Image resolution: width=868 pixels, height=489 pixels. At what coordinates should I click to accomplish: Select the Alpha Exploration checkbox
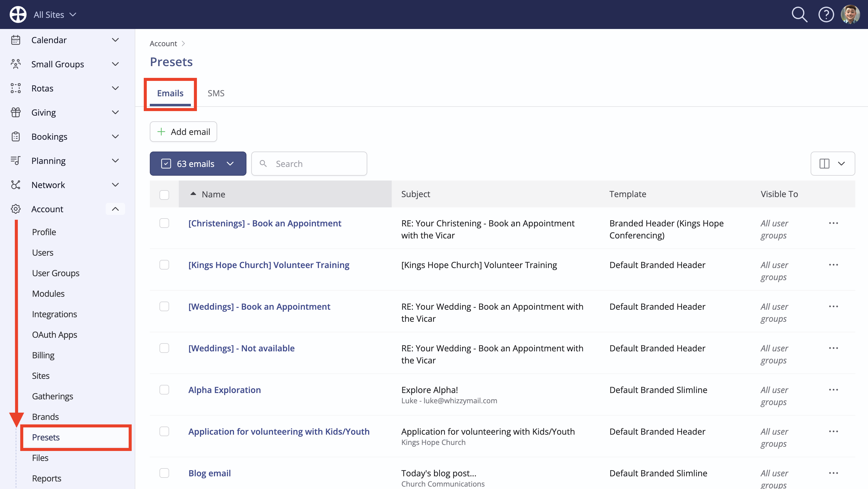pos(164,390)
